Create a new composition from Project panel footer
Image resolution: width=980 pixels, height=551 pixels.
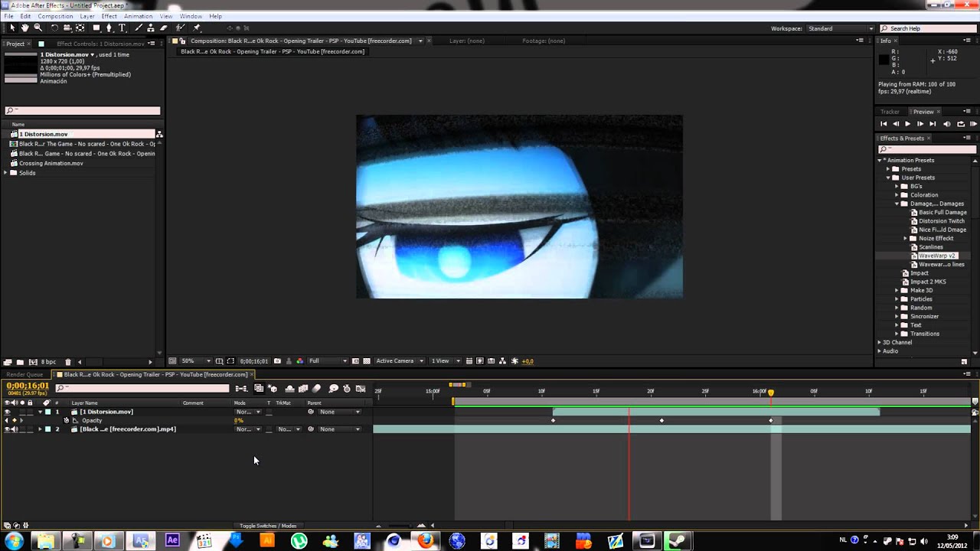(32, 362)
